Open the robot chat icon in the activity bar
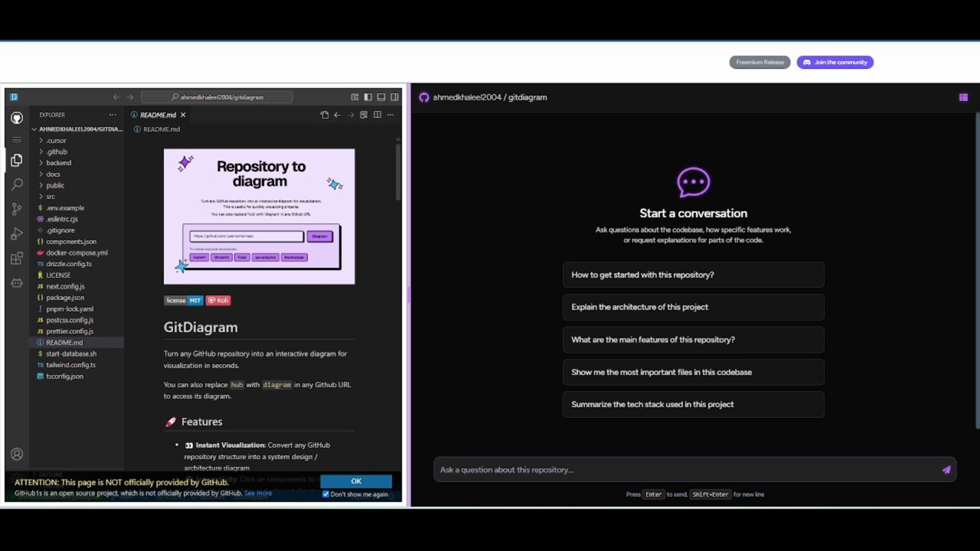 [17, 282]
